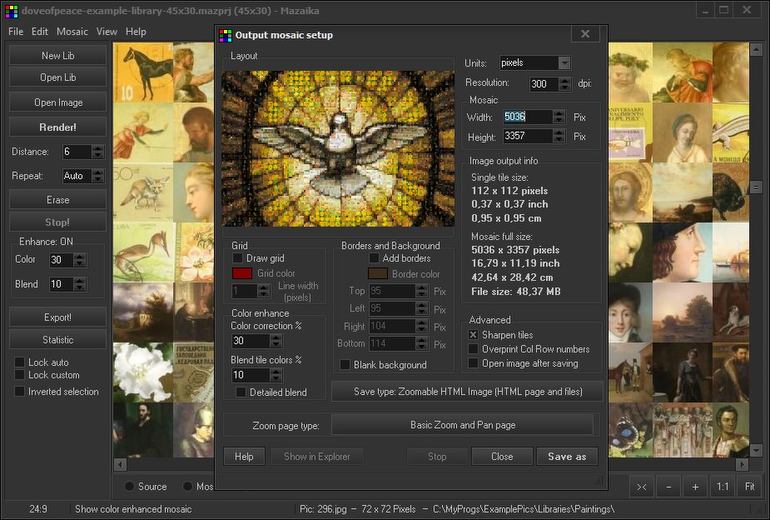Open the View menu
The height and width of the screenshot is (520, 770).
point(107,31)
